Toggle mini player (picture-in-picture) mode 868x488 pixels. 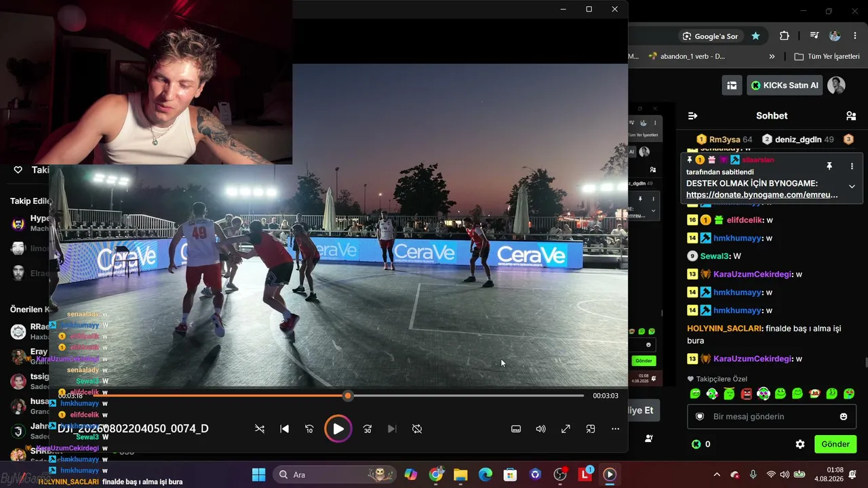[x=591, y=429]
